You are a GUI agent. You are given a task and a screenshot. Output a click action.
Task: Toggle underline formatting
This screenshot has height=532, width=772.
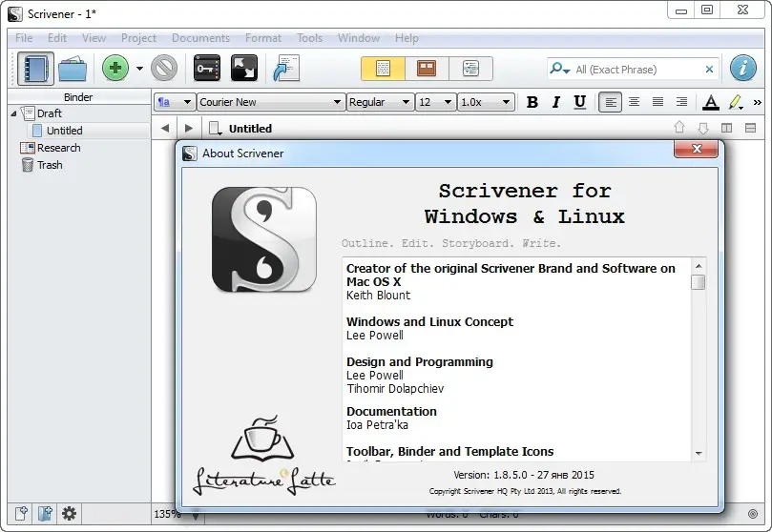point(580,102)
